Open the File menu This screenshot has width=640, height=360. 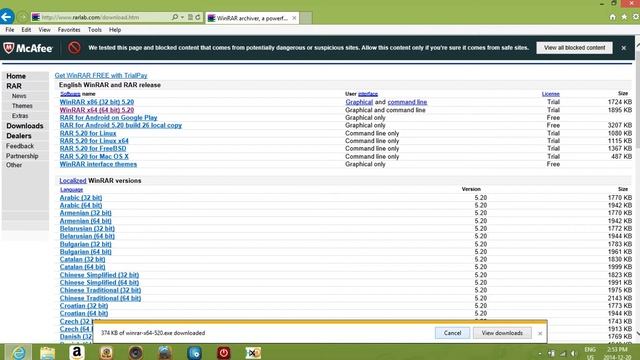(x=10, y=30)
